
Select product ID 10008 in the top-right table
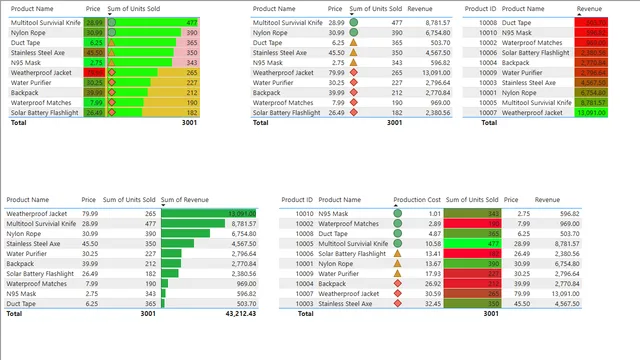click(488, 22)
